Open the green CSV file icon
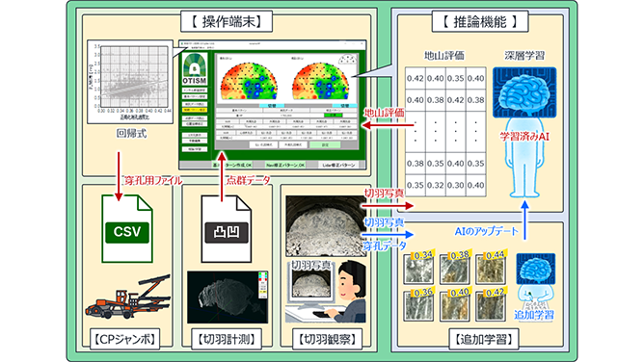The image size is (644, 362). tap(127, 229)
